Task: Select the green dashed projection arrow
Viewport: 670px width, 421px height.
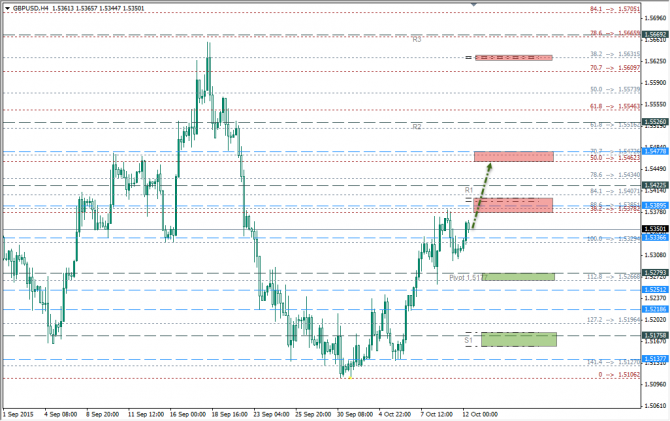Action: [482, 189]
